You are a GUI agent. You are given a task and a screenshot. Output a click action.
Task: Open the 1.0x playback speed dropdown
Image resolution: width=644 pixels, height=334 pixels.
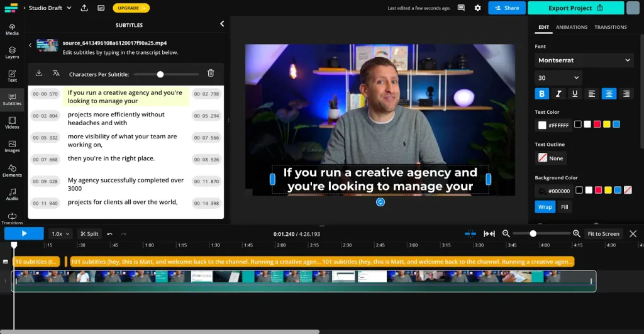click(60, 234)
